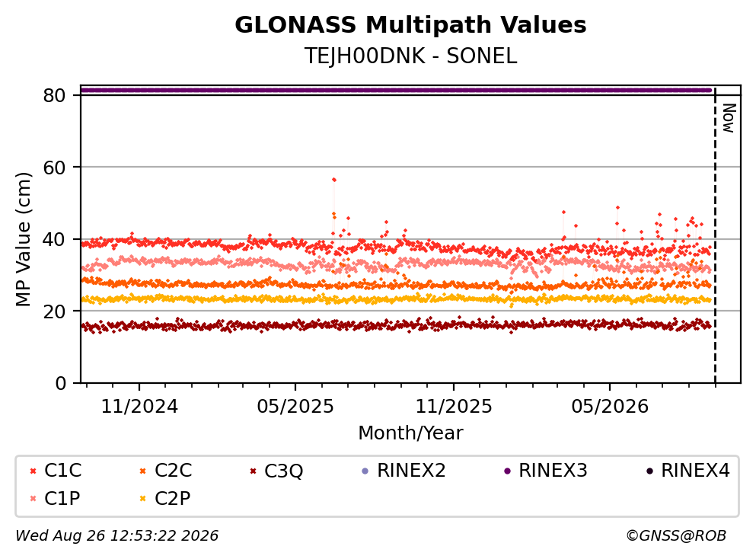Screen dimensions: 756x559
Task: Click the 05/2026 x-axis tick label
Action: [610, 407]
